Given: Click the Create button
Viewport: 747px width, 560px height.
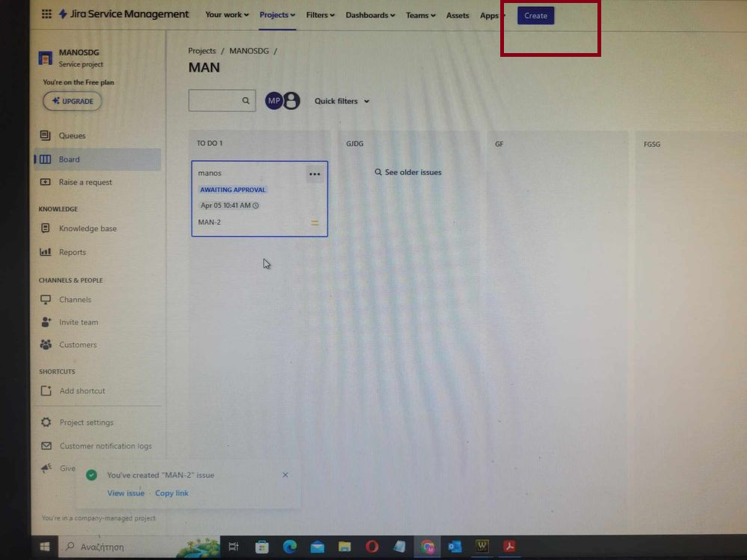Looking at the screenshot, I should coord(535,16).
